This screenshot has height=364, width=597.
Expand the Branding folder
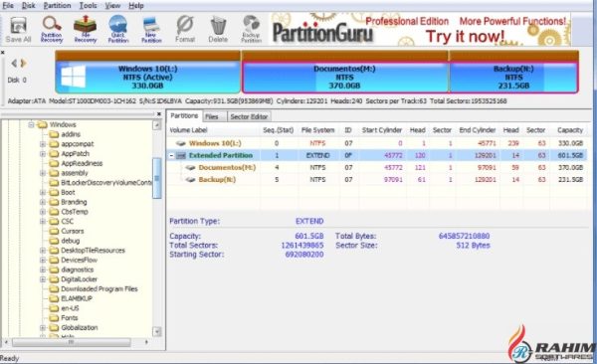(43, 202)
